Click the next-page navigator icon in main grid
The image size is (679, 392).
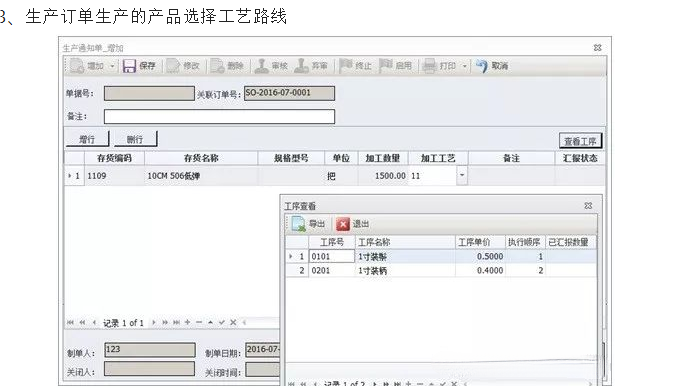165,323
